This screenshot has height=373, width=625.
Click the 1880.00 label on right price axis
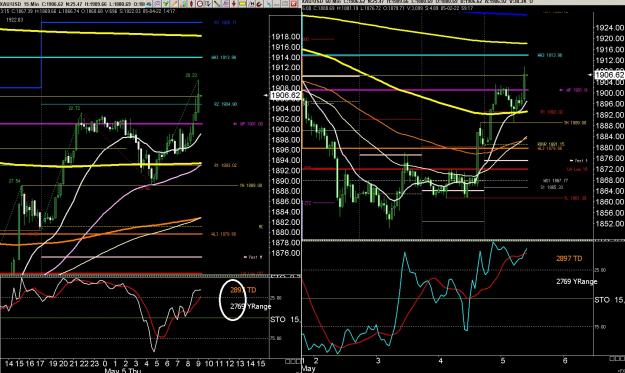(610, 147)
